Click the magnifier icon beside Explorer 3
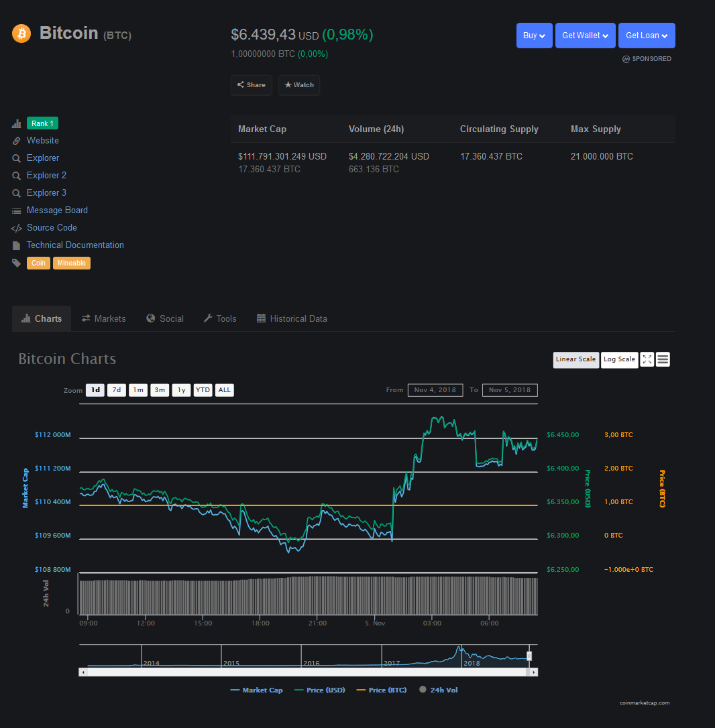 [16, 193]
